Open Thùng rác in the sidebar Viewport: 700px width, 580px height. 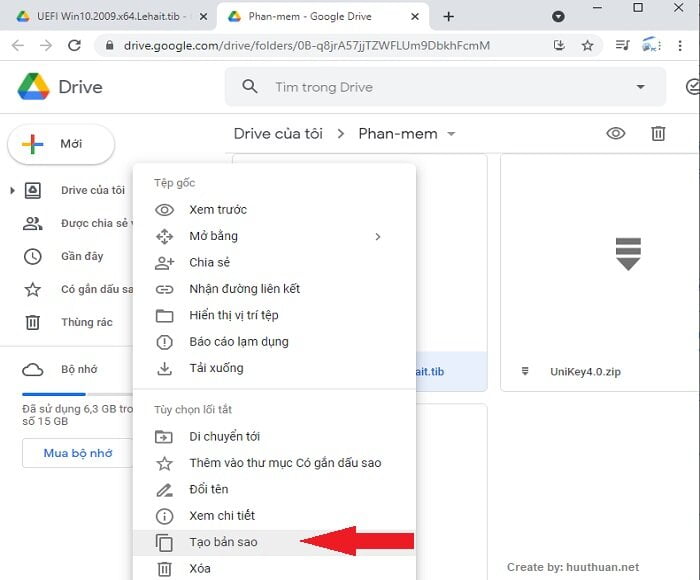tap(86, 322)
